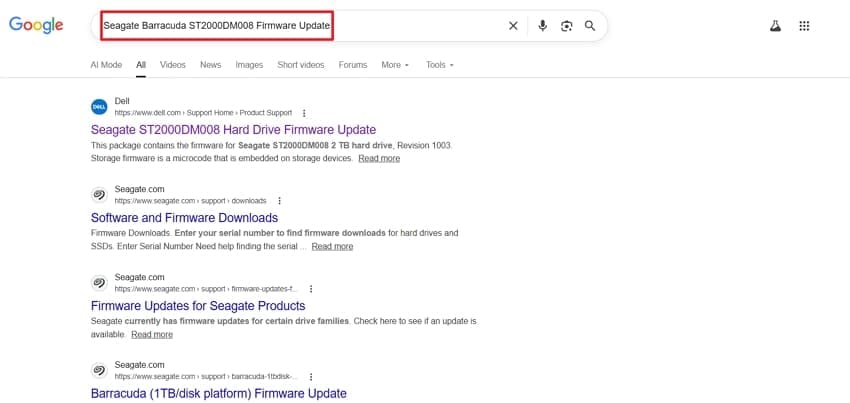Click the seagate.com firmware-updates breadcrumb URL
The image size is (850, 403).
click(x=206, y=289)
